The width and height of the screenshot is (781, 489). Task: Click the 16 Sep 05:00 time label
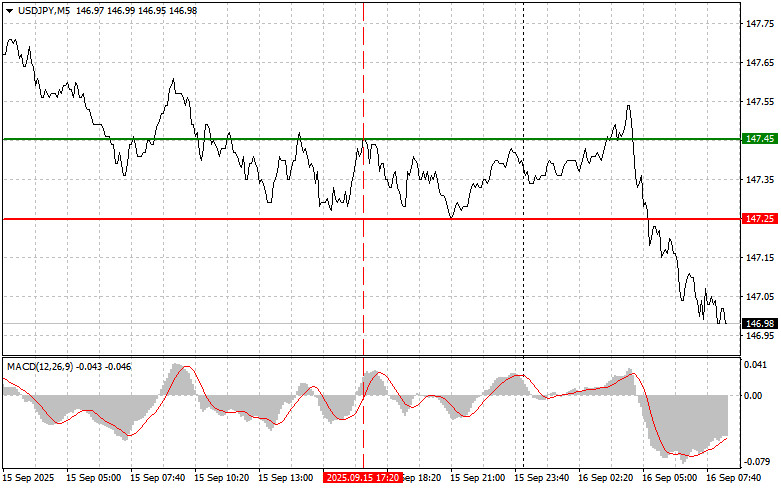click(x=669, y=478)
